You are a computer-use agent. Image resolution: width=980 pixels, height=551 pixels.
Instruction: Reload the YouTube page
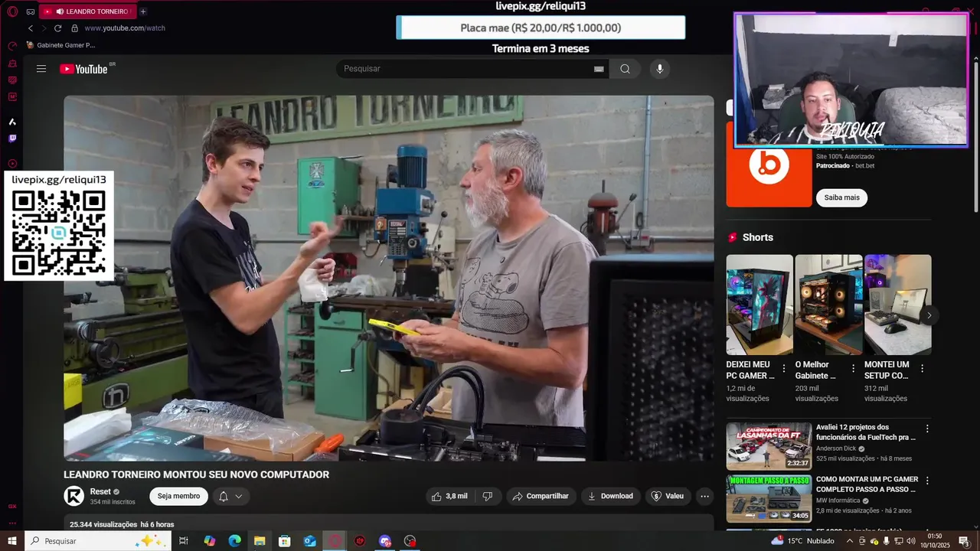(57, 28)
